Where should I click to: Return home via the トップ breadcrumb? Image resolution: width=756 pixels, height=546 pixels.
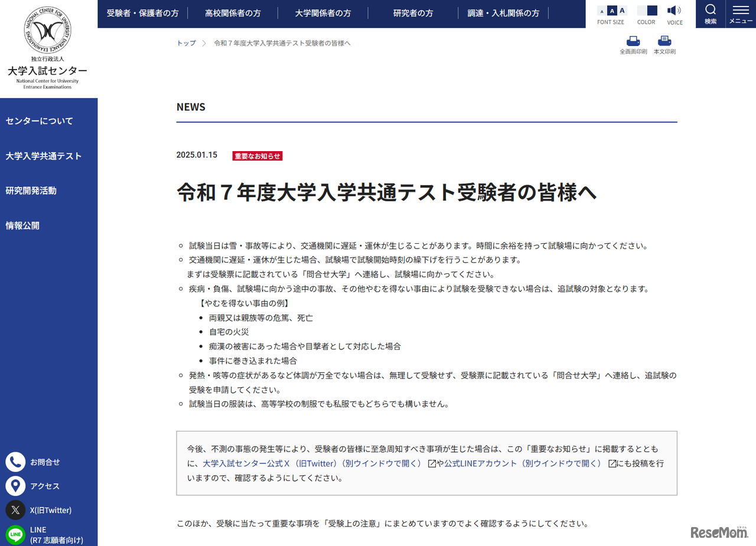coord(185,42)
